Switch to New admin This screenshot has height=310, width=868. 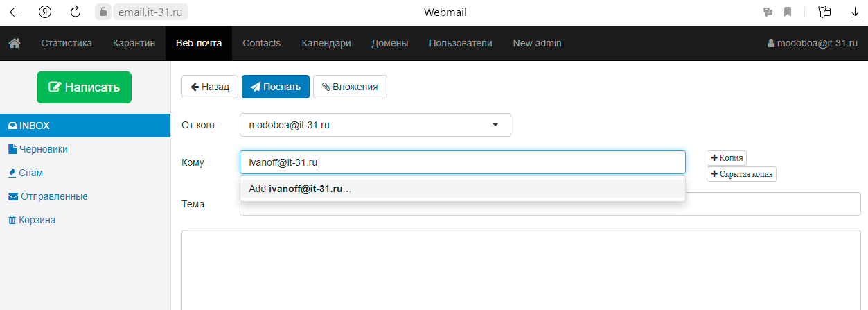click(x=537, y=43)
